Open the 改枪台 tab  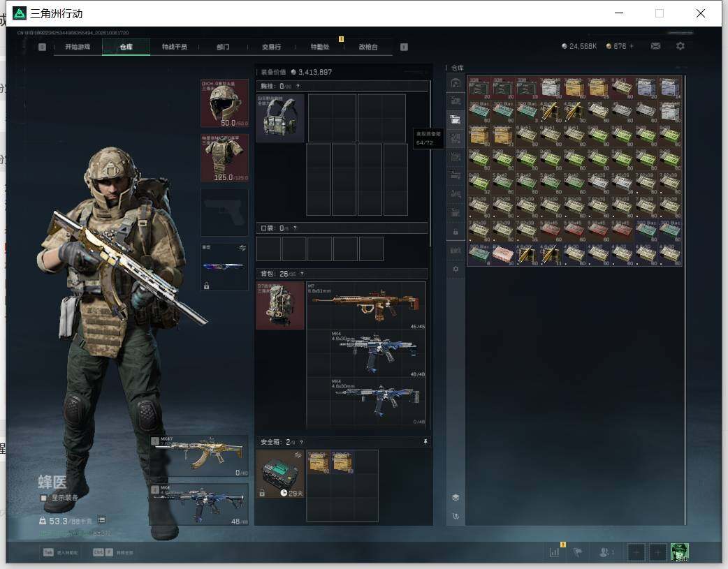pyautogui.click(x=368, y=47)
